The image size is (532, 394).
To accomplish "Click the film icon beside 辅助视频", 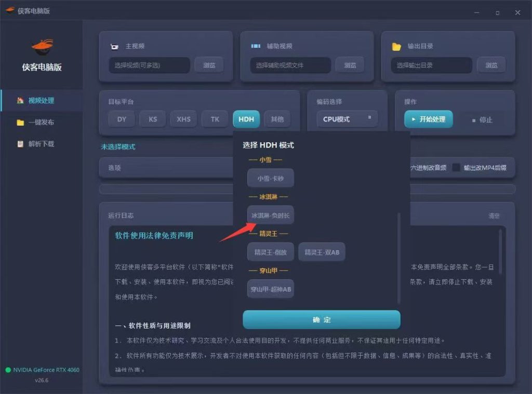I will pyautogui.click(x=256, y=46).
